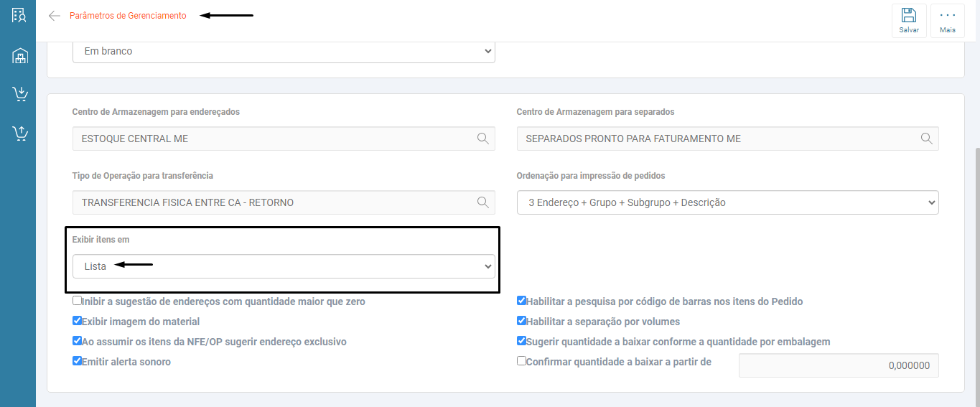Open the Mais menu button
The width and height of the screenshot is (980, 407).
[948, 20]
